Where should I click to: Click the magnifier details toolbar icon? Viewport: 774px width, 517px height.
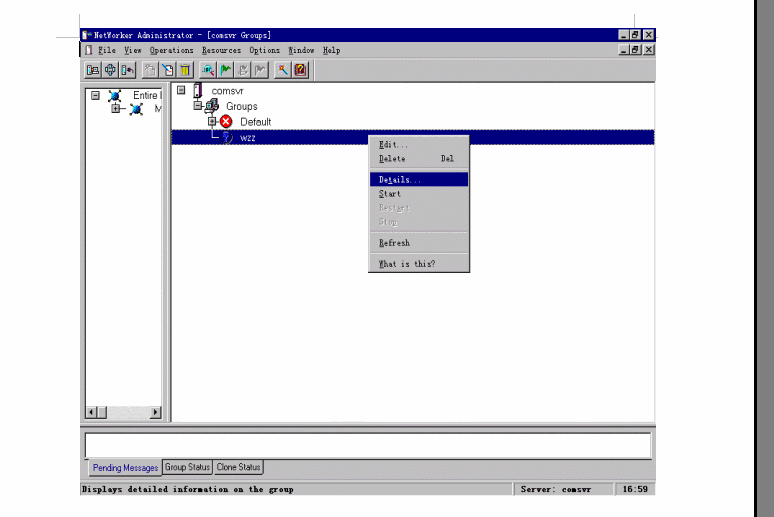(208, 70)
